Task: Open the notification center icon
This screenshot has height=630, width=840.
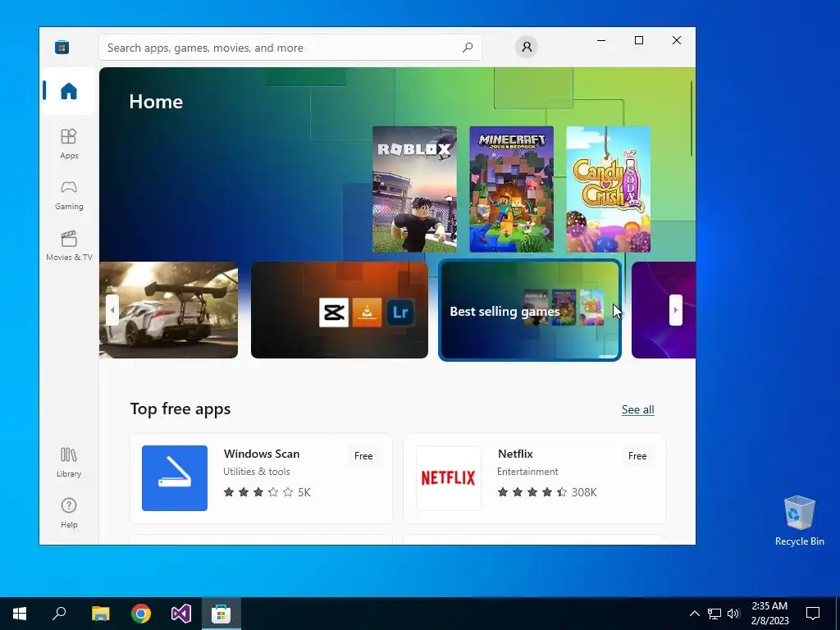Action: [x=813, y=614]
